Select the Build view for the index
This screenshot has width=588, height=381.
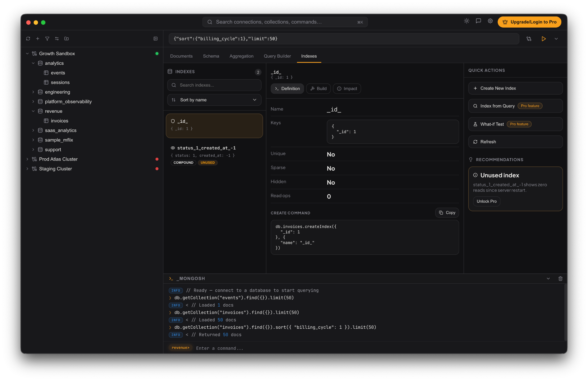click(x=318, y=89)
